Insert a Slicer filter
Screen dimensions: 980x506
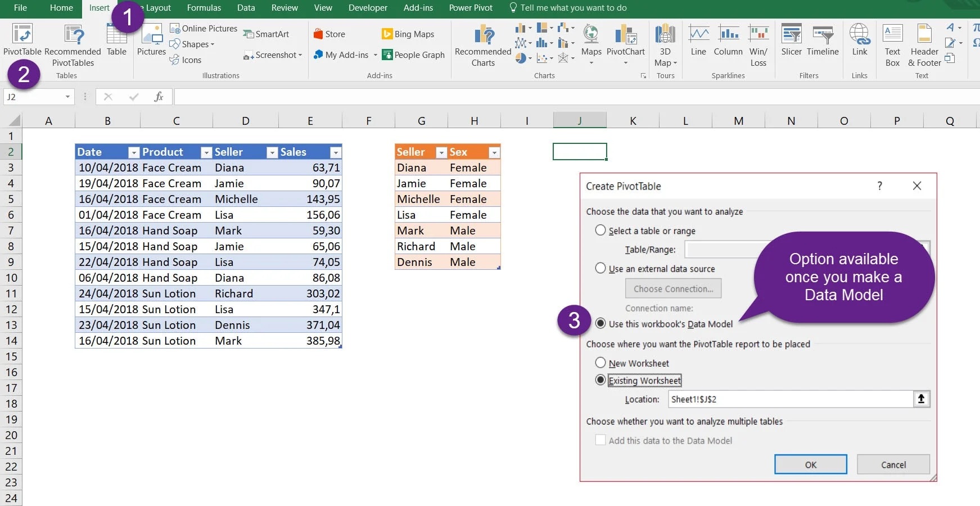pyautogui.click(x=791, y=40)
